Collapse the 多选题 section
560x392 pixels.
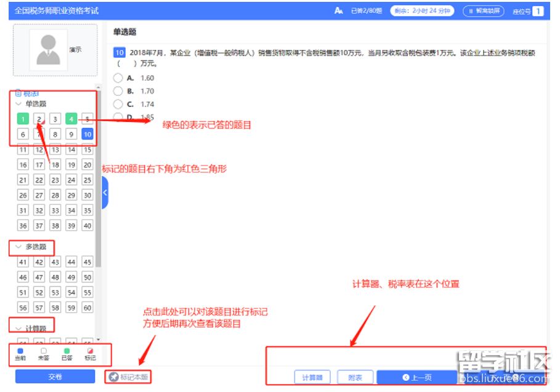pyautogui.click(x=19, y=246)
